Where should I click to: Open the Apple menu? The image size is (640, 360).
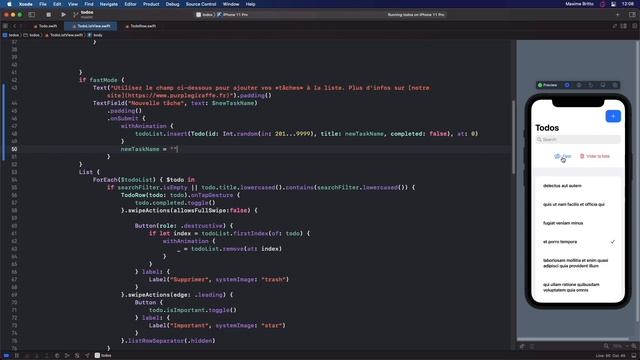pyautogui.click(x=9, y=4)
